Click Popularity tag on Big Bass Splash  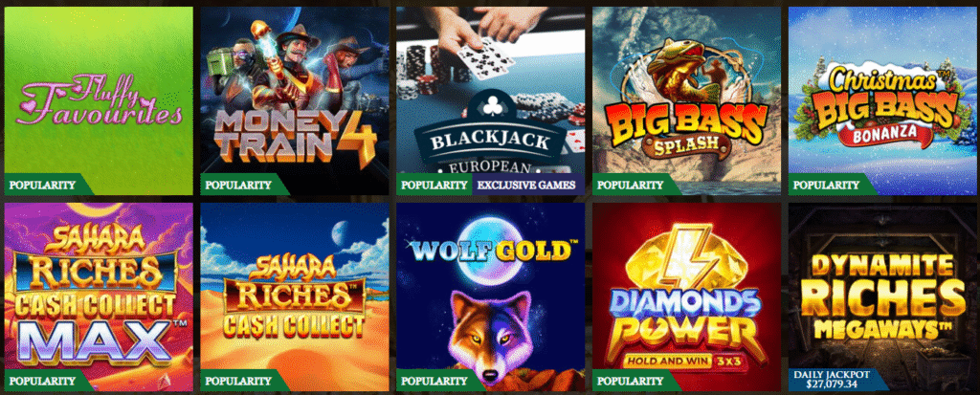(x=631, y=185)
